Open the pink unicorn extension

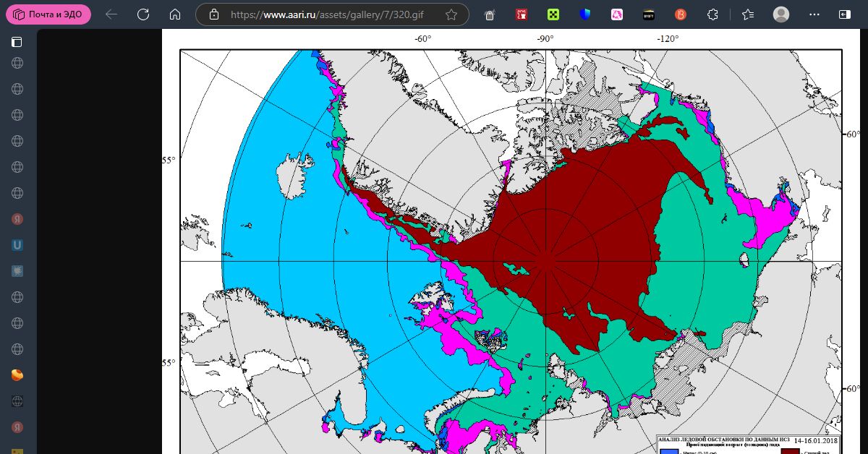[617, 14]
